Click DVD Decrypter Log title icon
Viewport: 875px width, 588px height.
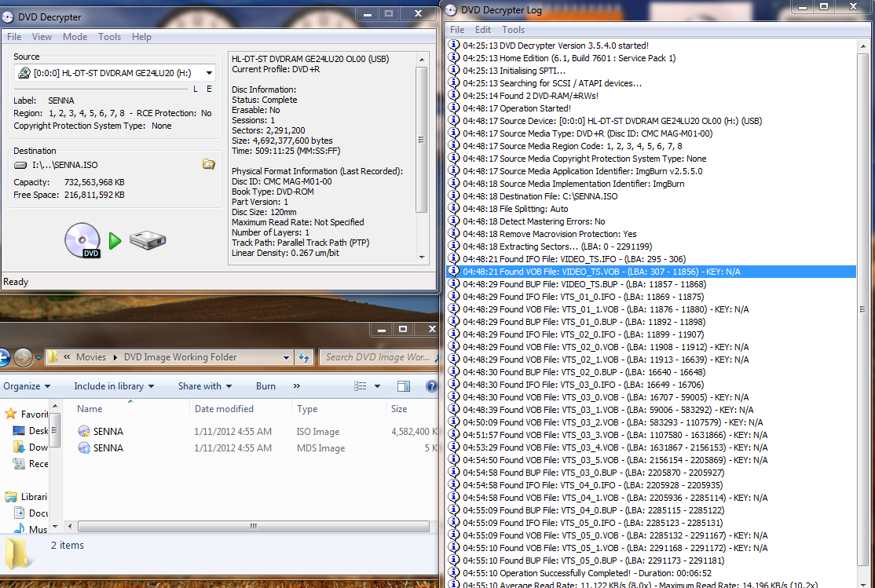point(452,9)
